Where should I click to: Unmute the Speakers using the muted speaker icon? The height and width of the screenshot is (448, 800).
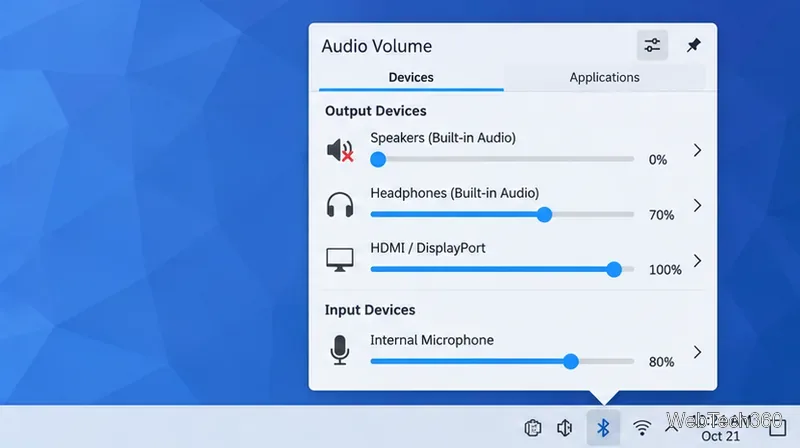pos(340,150)
